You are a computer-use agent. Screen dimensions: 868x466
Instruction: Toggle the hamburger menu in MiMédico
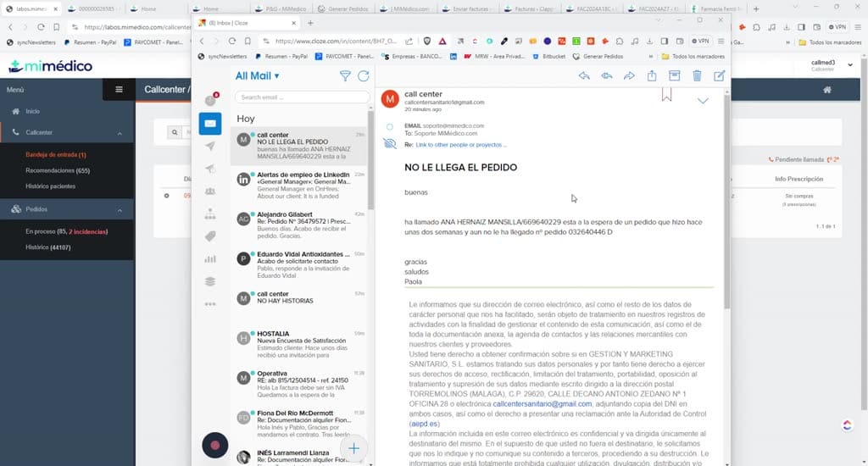[x=119, y=89]
